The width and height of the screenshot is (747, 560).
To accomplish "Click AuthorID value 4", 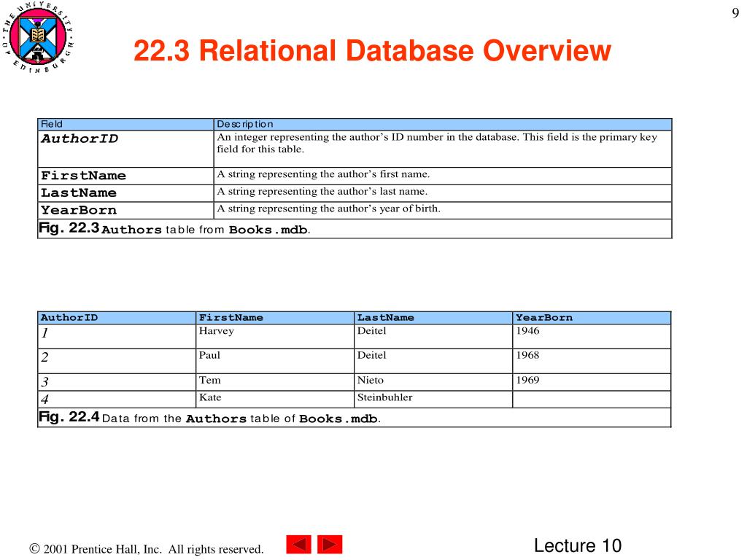I will [44, 399].
